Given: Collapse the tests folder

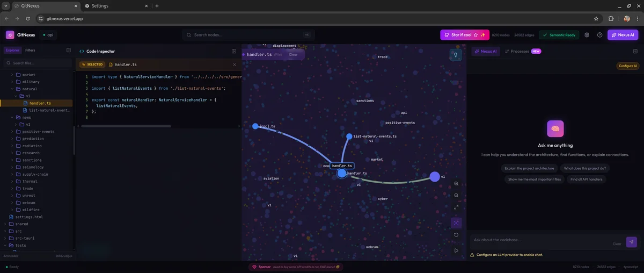Looking at the screenshot, I should coord(20,245).
